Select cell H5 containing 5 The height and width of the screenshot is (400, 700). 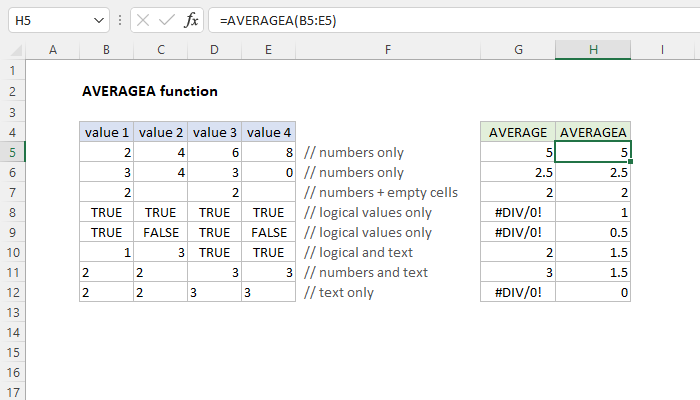point(593,152)
